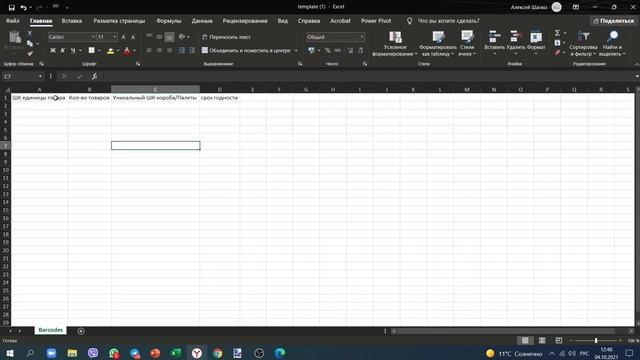Image resolution: width=640 pixels, height=360 pixels.
Task: Click the Delete cells (Удалить) icon
Action: pyautogui.click(x=516, y=37)
